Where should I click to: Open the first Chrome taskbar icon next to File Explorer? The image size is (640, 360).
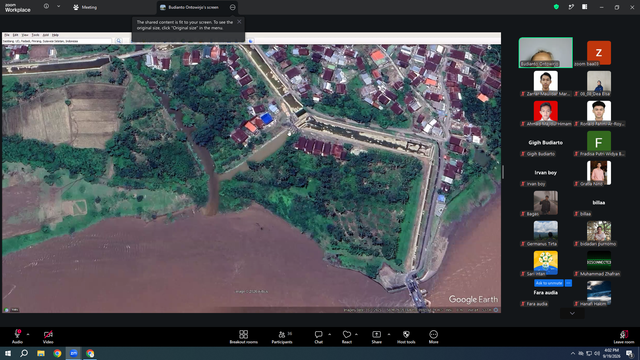(x=57, y=353)
